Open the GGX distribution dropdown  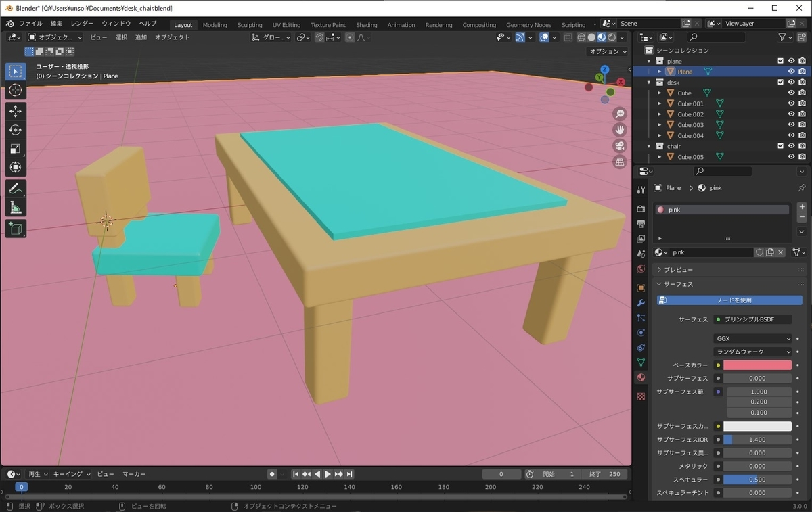(753, 338)
